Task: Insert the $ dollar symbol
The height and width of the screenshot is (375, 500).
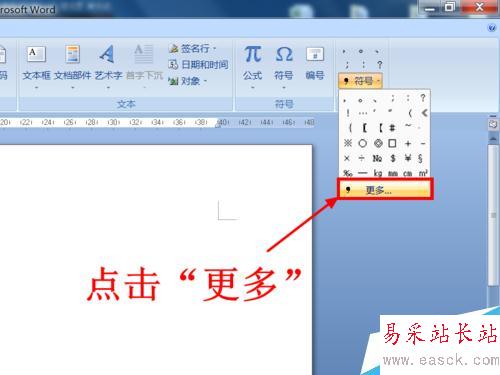Action: (393, 158)
